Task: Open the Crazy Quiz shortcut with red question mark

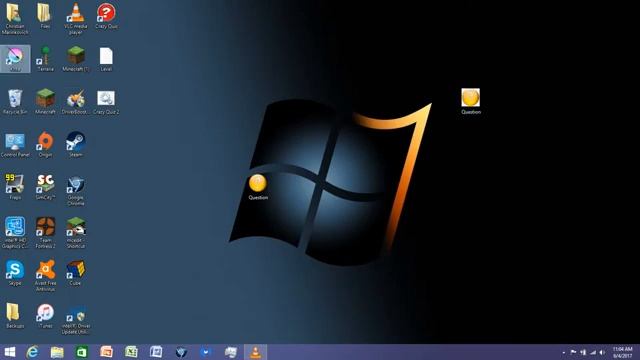Action: [106, 16]
